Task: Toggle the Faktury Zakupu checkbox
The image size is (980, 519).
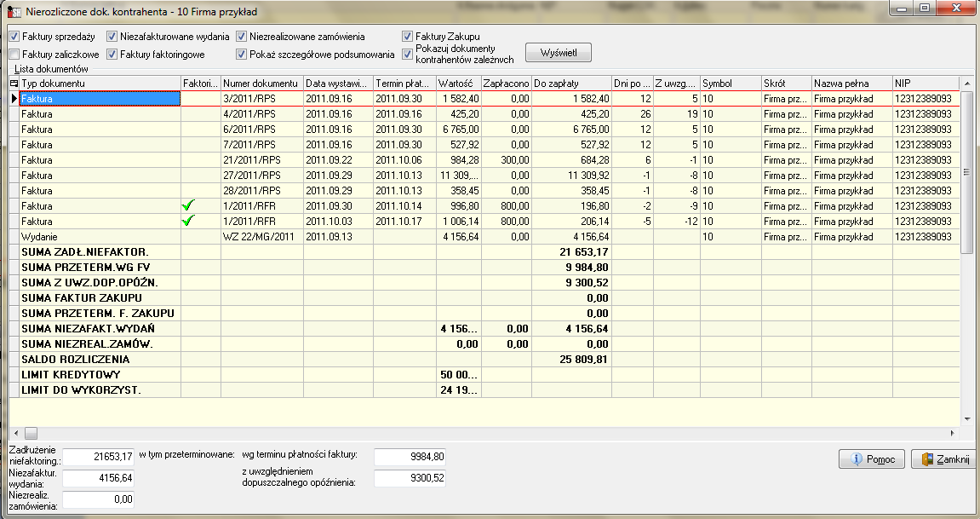Action: coord(408,37)
